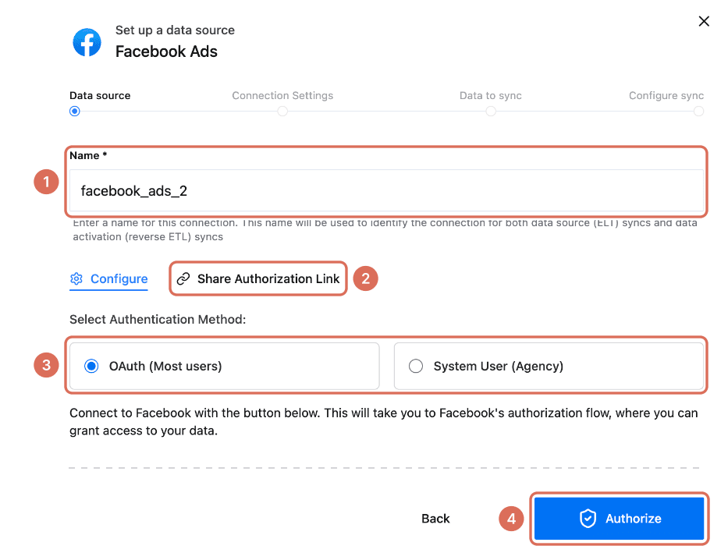Go to the Data to sync step marker

coord(491,112)
